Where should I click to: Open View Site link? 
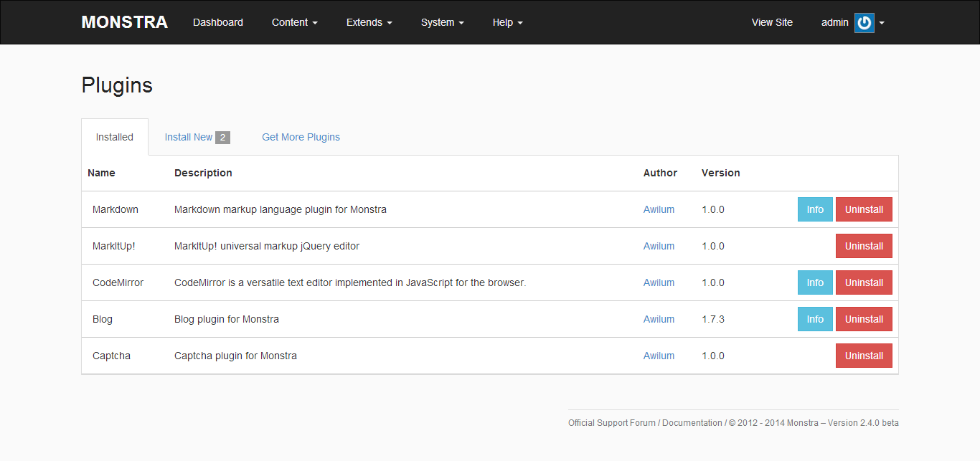(772, 22)
